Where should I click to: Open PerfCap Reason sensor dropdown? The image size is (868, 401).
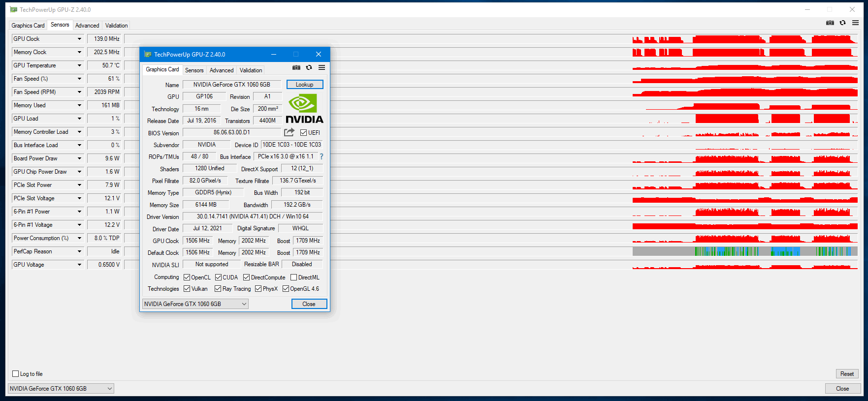click(x=79, y=251)
